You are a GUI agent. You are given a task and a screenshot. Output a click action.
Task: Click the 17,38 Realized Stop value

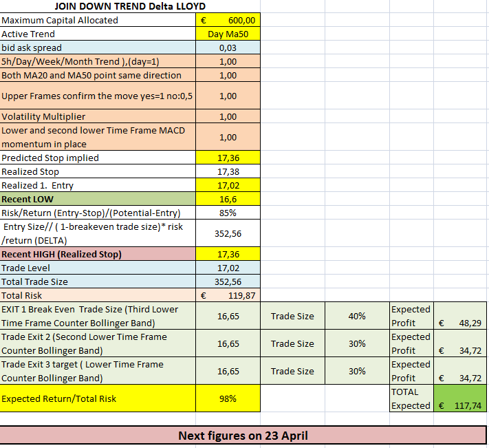tap(228, 171)
